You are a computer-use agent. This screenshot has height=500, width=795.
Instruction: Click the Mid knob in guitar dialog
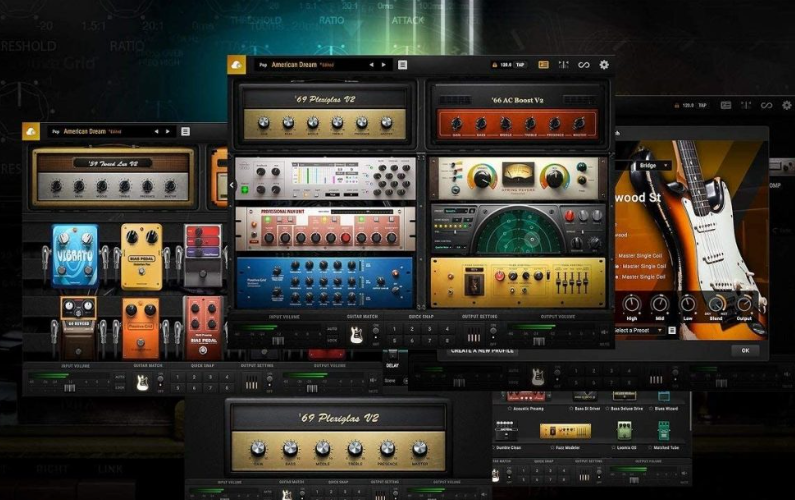(660, 304)
